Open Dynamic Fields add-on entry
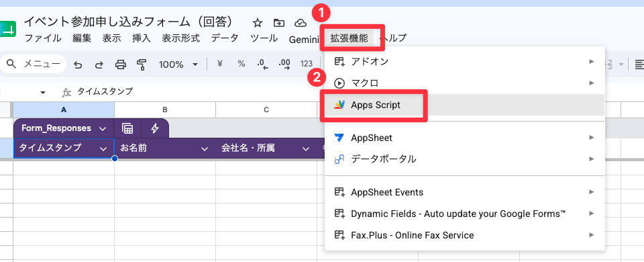This screenshot has width=644, height=262. pos(464,214)
